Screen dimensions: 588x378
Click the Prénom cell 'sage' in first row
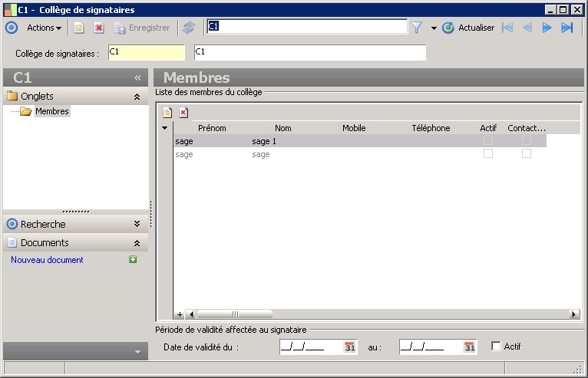184,141
